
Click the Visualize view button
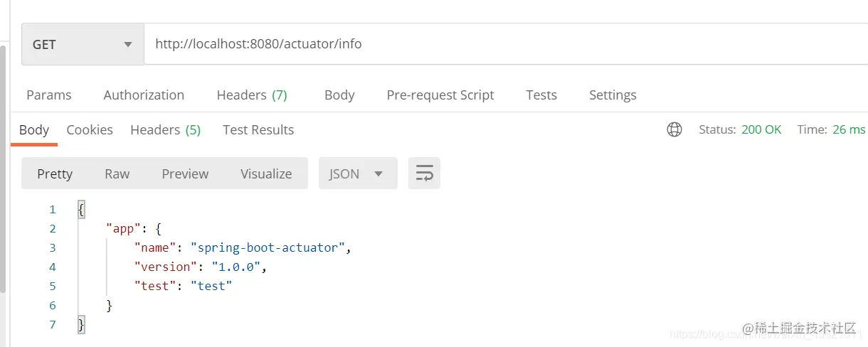[x=266, y=173]
